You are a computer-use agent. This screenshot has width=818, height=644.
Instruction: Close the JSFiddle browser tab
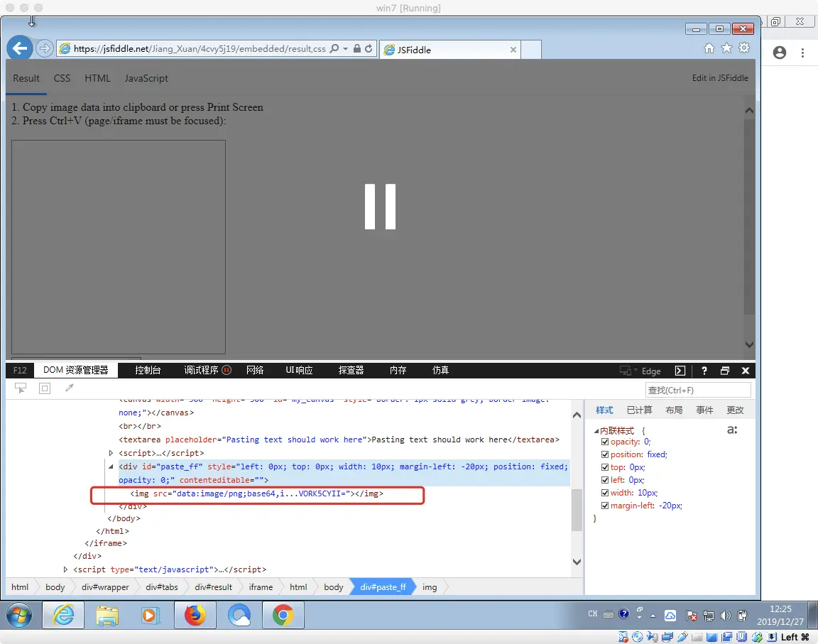point(513,50)
